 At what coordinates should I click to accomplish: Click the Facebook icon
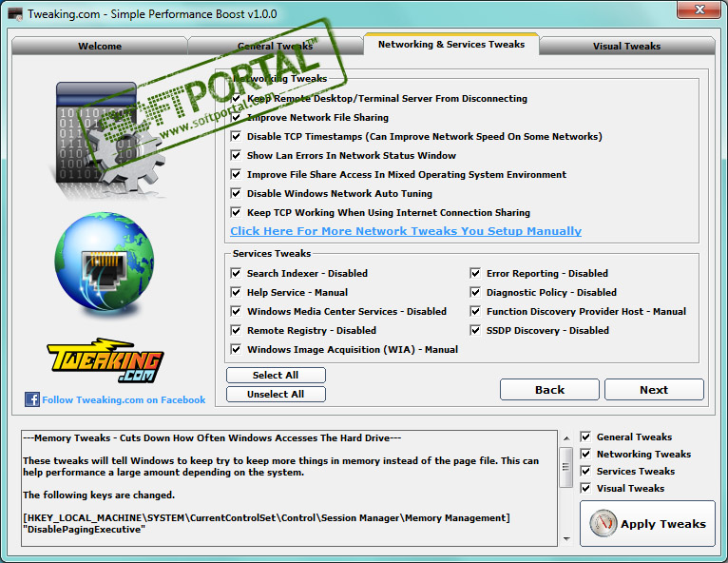point(32,399)
